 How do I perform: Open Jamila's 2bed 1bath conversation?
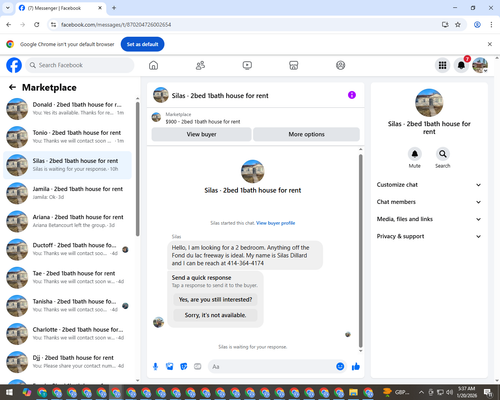[68, 193]
